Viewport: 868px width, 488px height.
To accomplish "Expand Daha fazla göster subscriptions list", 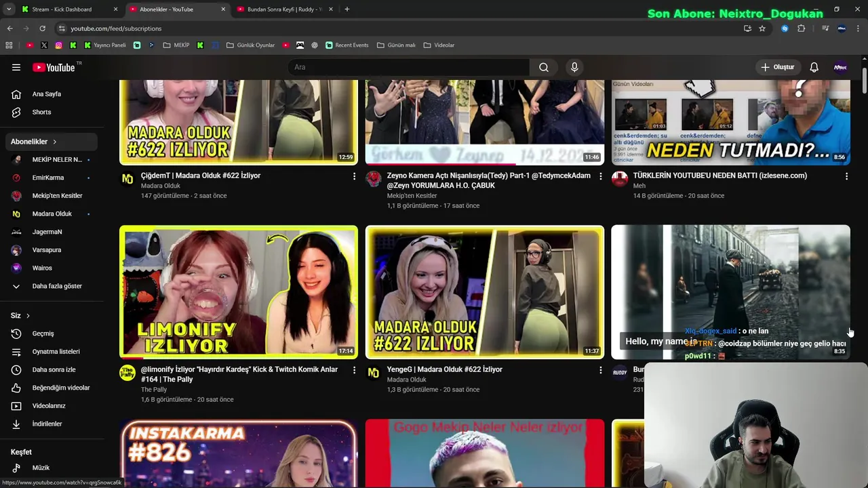I will coord(53,286).
